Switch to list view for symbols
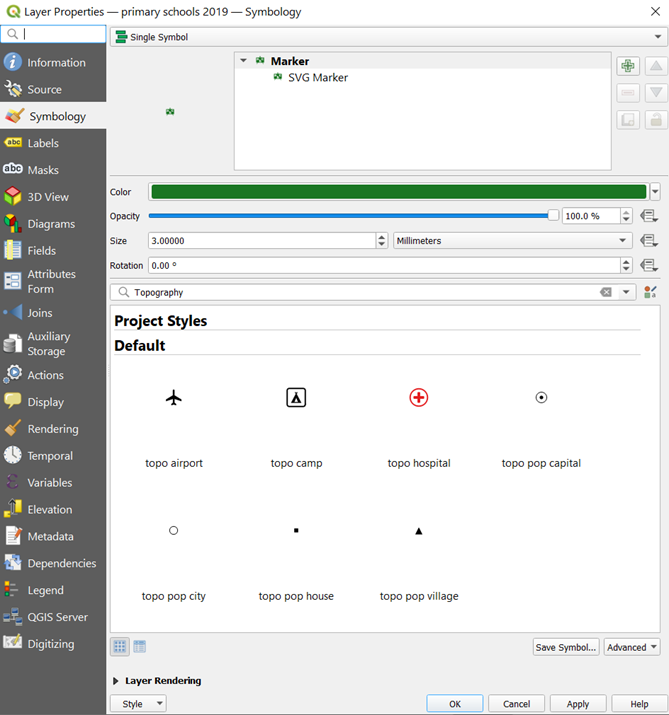The width and height of the screenshot is (669, 715). pos(140,647)
